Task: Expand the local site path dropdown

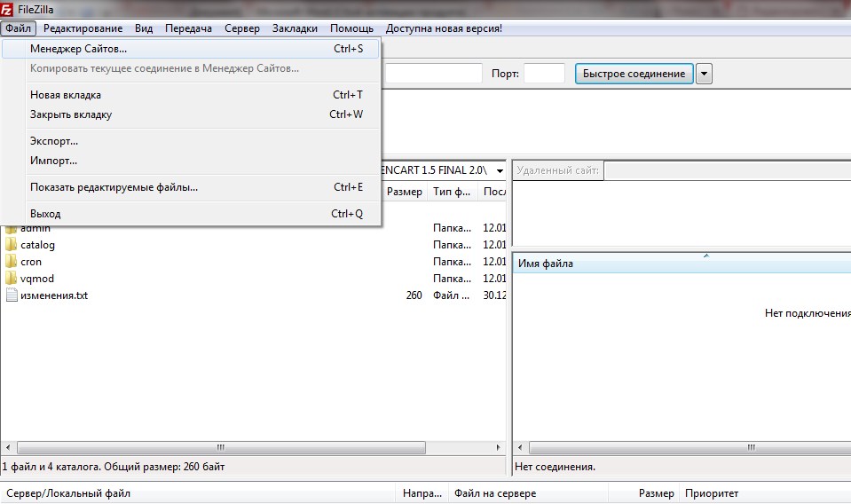Action: tap(500, 171)
